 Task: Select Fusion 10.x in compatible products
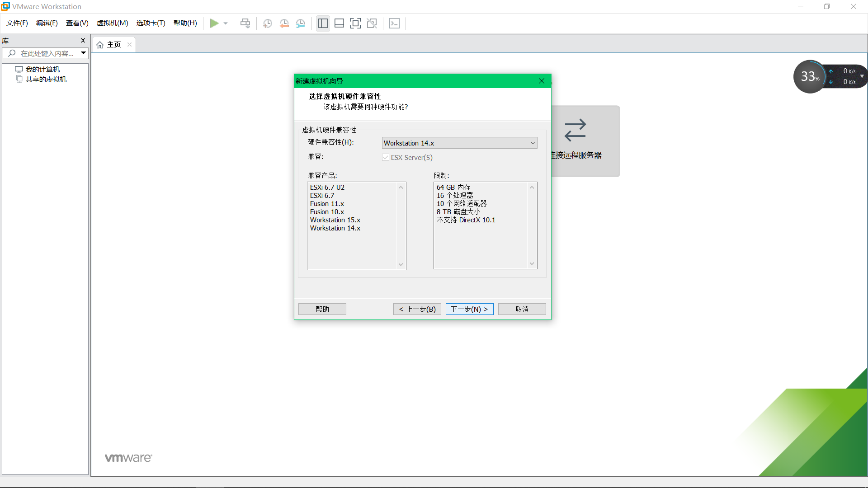327,212
